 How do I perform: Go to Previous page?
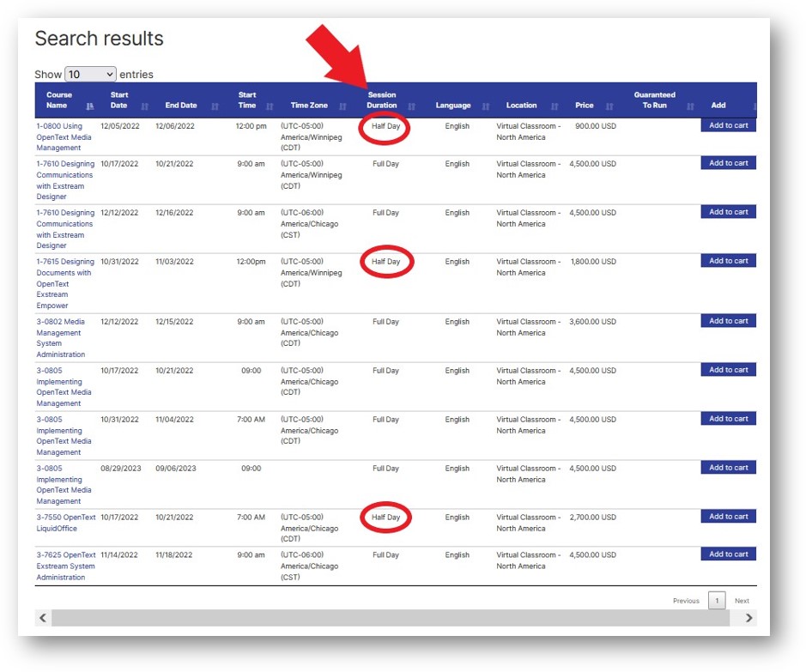click(x=686, y=601)
